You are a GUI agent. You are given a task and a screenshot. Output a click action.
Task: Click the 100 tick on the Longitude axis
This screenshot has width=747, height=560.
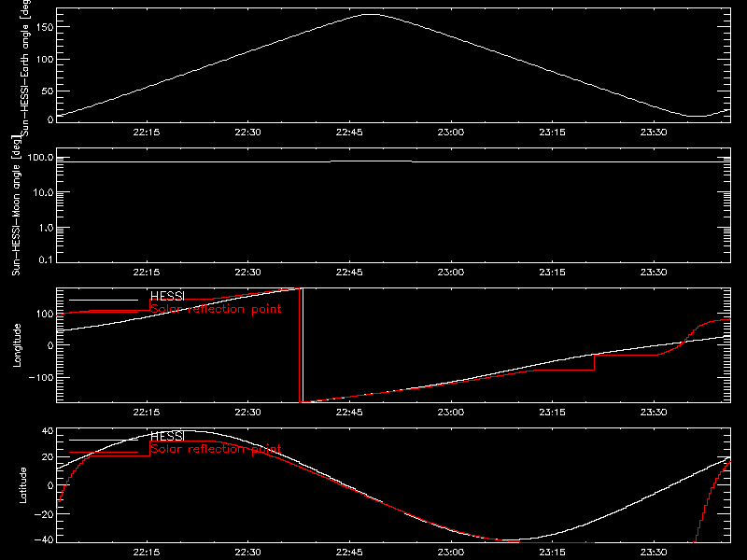tap(45, 314)
